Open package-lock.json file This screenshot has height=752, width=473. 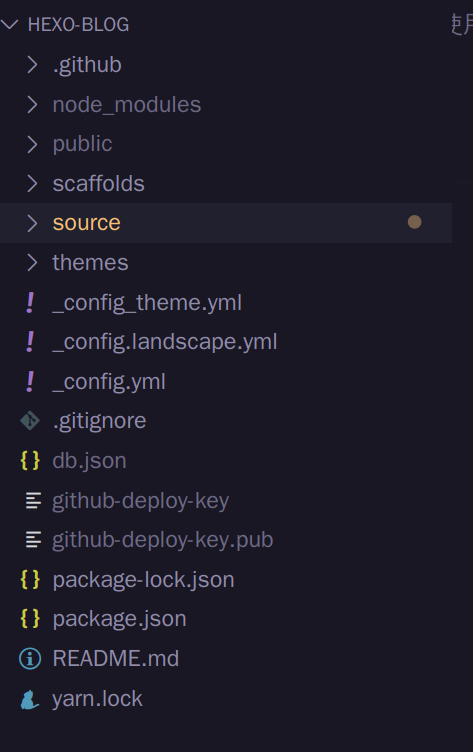(225, 579)
